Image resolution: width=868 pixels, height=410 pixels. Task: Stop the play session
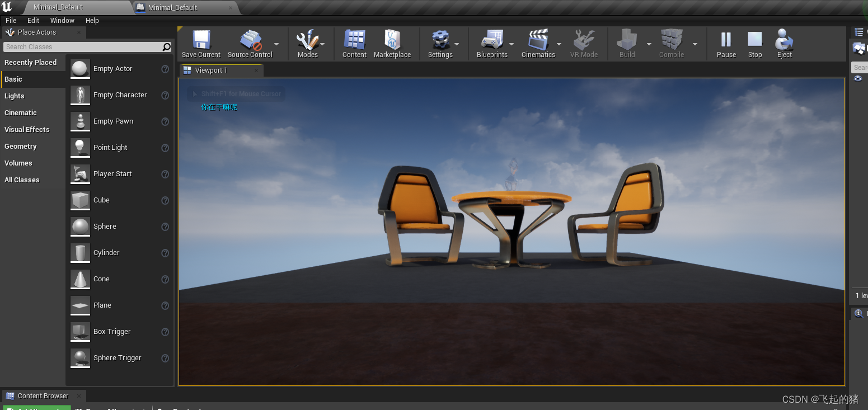tap(755, 40)
